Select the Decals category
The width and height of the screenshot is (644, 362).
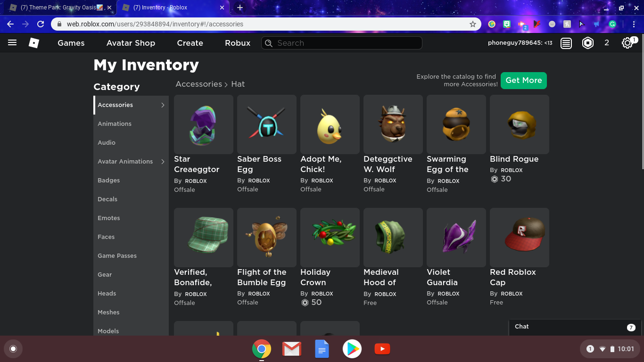click(x=131, y=199)
